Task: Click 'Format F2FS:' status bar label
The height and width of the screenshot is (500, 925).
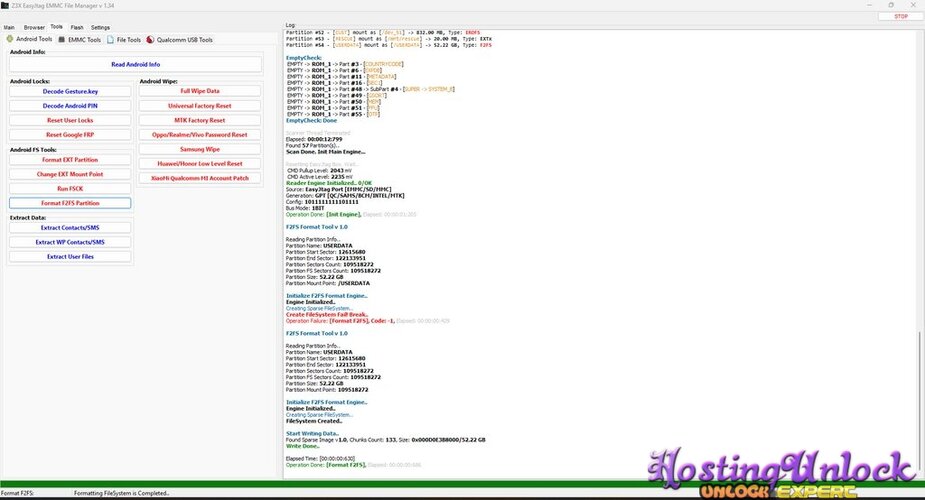Action: pyautogui.click(x=17, y=493)
